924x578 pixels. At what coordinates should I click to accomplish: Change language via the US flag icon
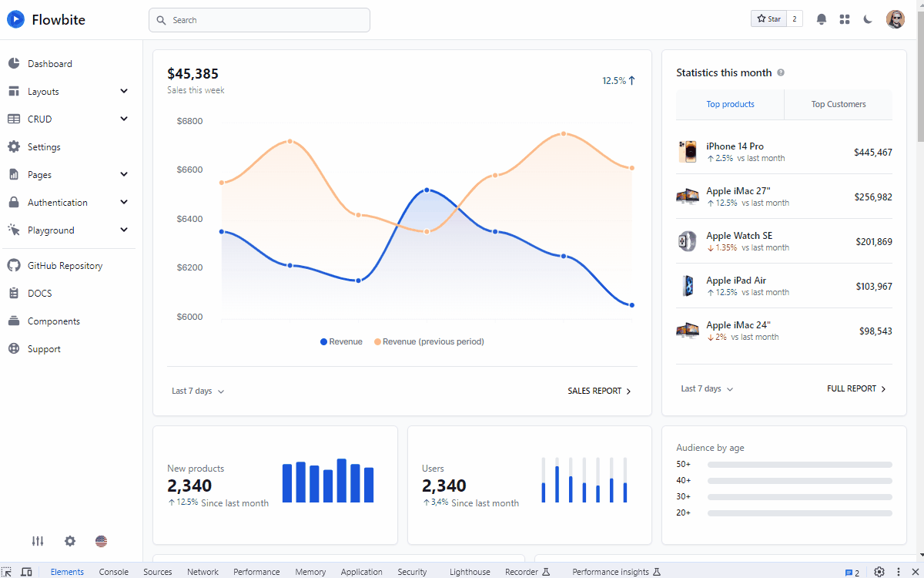(101, 541)
